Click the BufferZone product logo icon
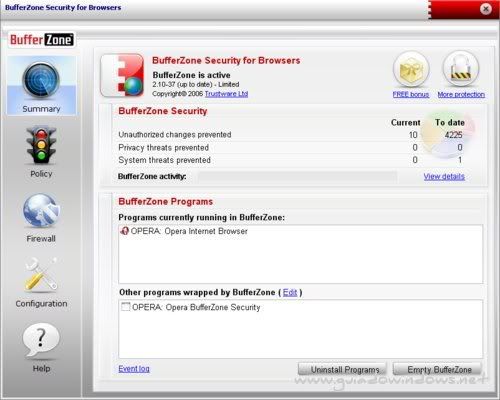This screenshot has width=500, height=400. point(122,75)
